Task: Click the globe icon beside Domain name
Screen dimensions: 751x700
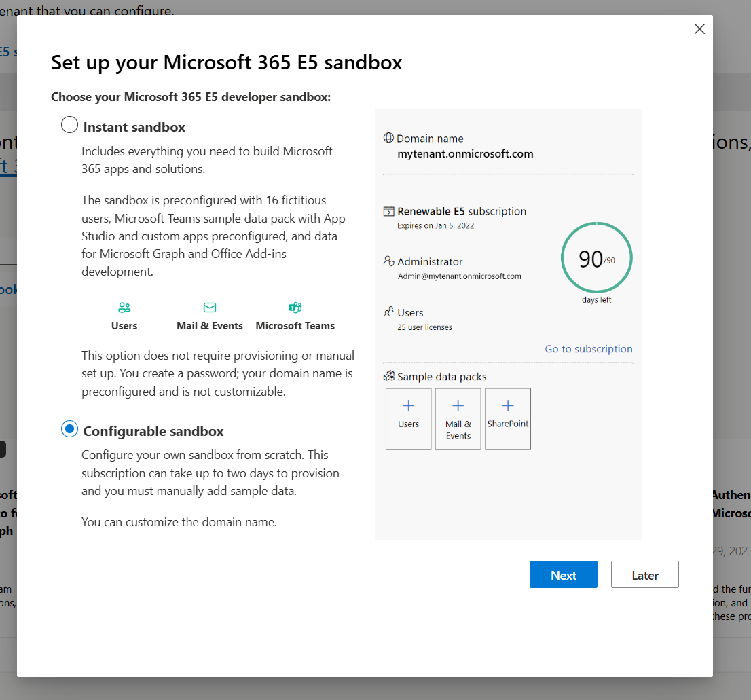Action: click(388, 138)
